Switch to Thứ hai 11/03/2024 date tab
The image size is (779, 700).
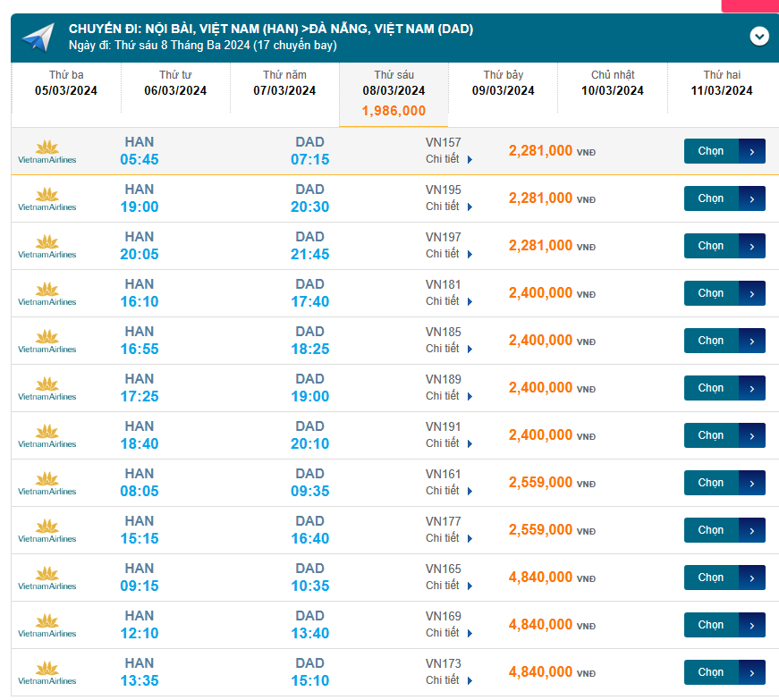pyautogui.click(x=721, y=83)
